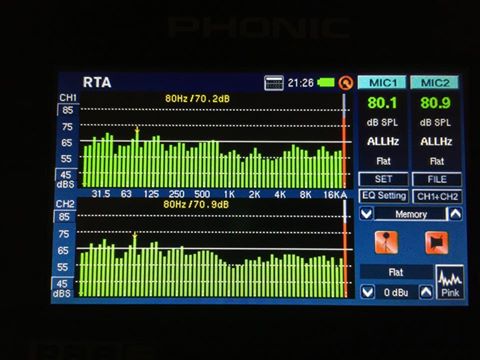Tap the orange flag icon
This screenshot has width=480, height=360.
(437, 243)
